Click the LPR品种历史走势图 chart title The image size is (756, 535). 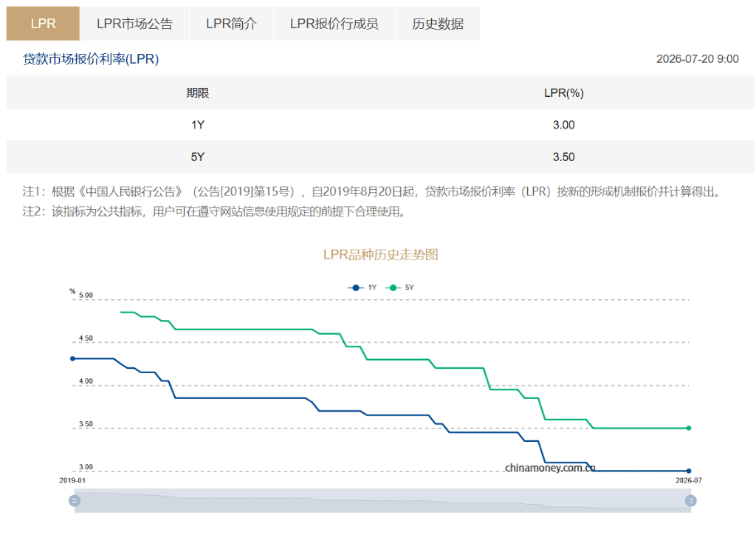point(380,255)
